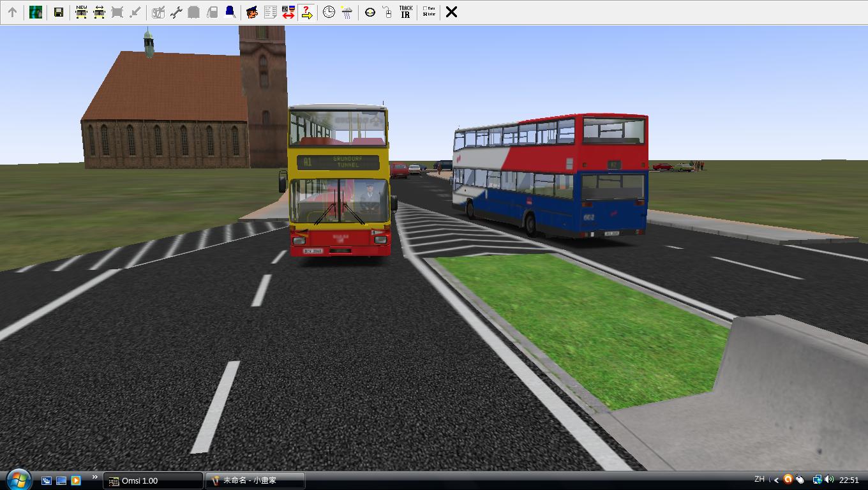Image resolution: width=868 pixels, height=490 pixels.
Task: Click the bus driver face icon
Action: click(252, 12)
